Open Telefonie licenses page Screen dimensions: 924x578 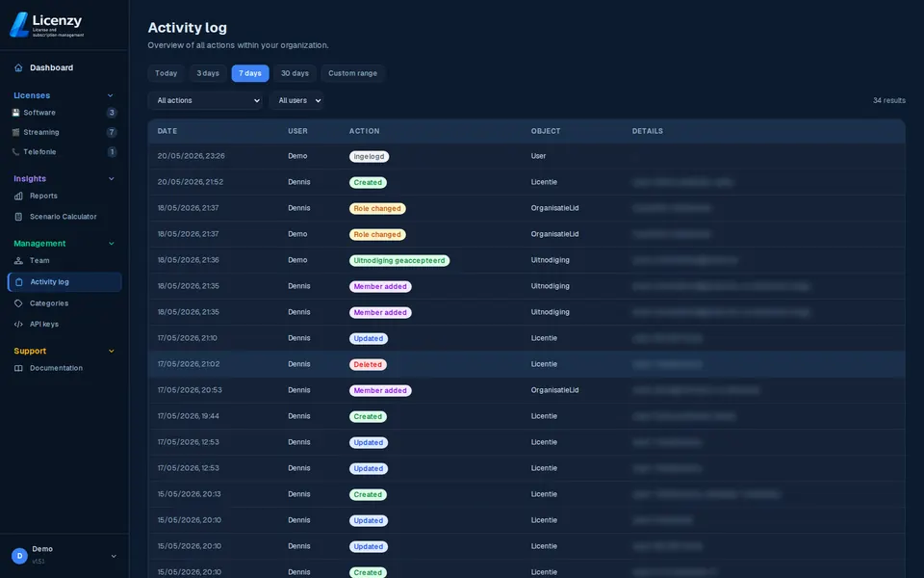coord(40,152)
